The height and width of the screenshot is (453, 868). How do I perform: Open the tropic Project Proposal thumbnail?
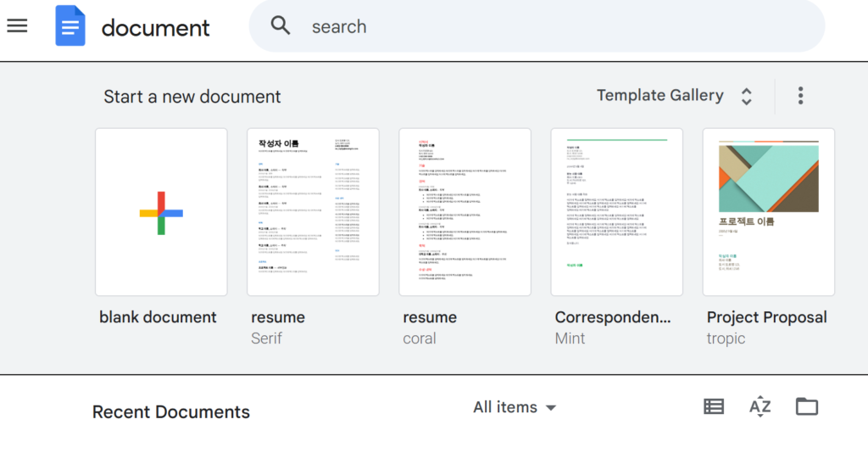pos(768,212)
